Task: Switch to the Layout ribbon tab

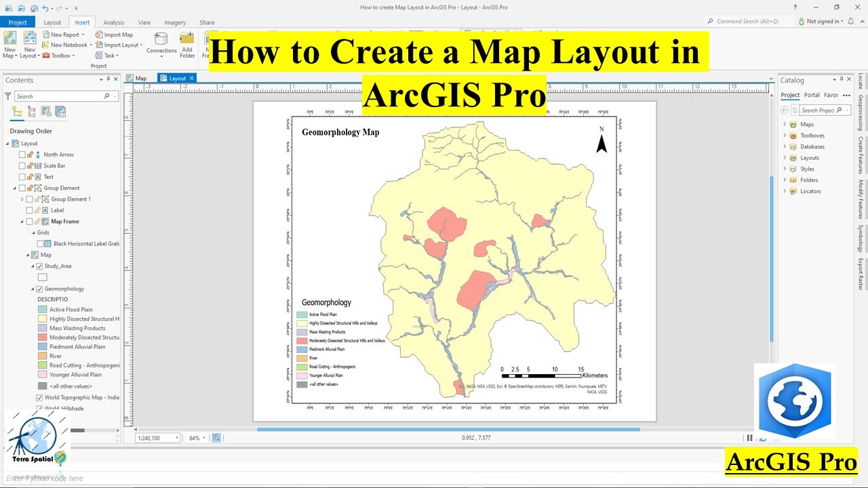Action: tap(52, 22)
